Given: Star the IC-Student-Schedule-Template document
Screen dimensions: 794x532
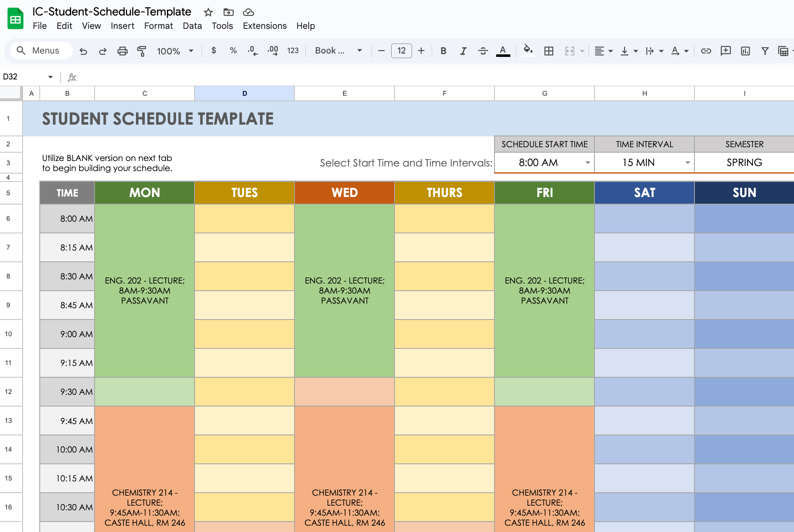Looking at the screenshot, I should (x=208, y=12).
